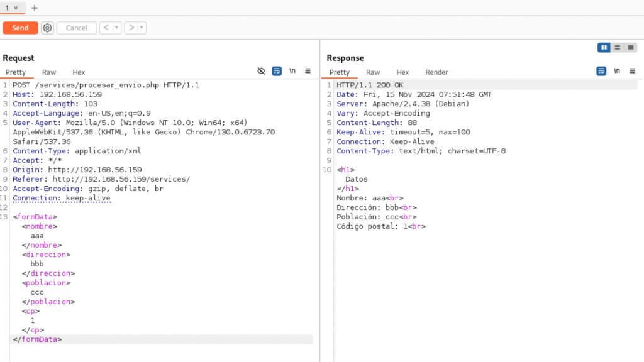This screenshot has height=362, width=644.
Task: Switch Response view to Pretty tab
Action: (x=339, y=72)
